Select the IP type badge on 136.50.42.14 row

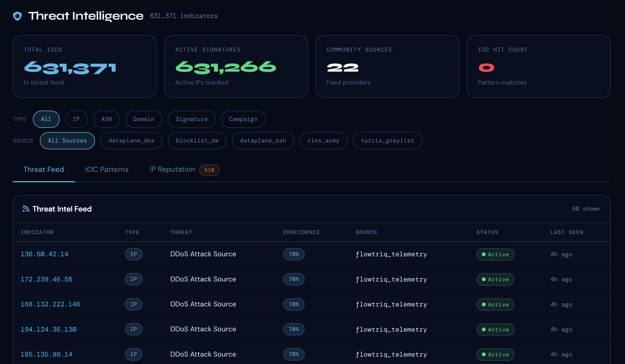[x=133, y=254]
